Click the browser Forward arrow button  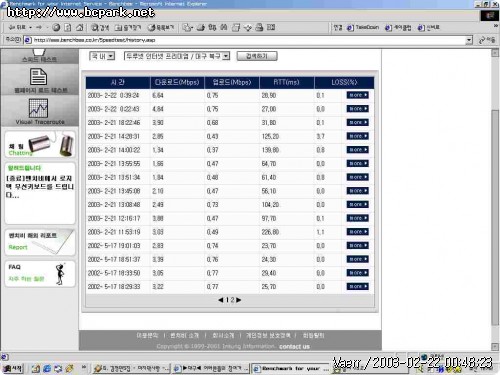pyautogui.click(x=39, y=27)
